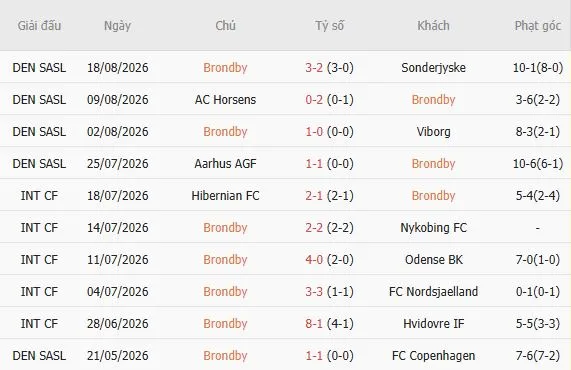This screenshot has width=571, height=370.
Task: Click the 10-1(8-0) corner stats cell
Action: click(x=537, y=67)
